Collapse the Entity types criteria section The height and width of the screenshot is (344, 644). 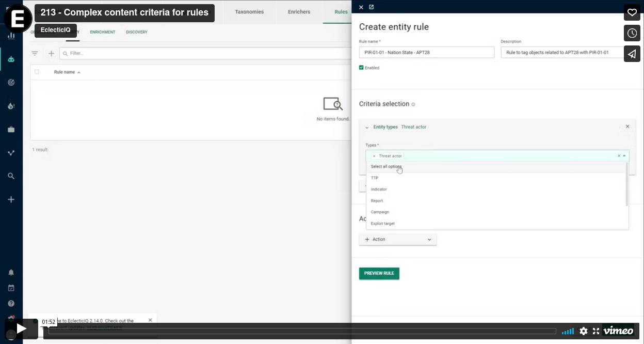click(x=367, y=127)
